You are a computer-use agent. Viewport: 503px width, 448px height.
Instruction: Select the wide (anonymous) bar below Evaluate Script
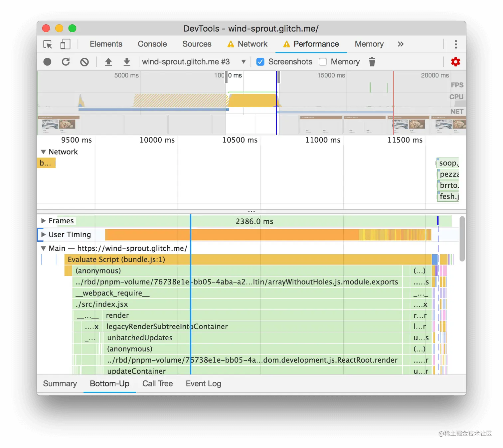pos(237,271)
